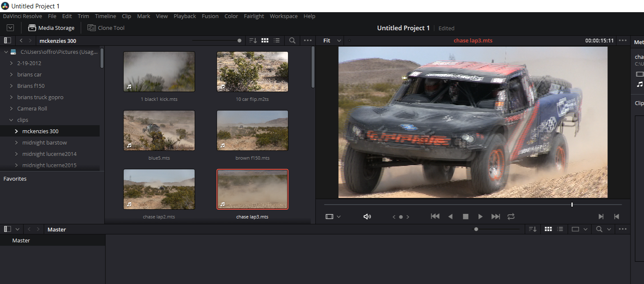Mark Out point on the clip
This screenshot has width=644, height=284.
[x=616, y=217]
